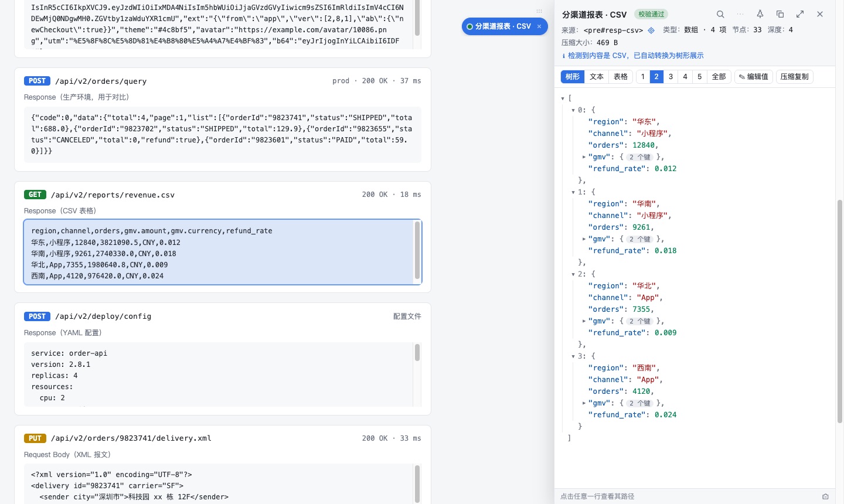The image size is (844, 504).
Task: Expand the gmv object of the 华南 item
Action: [x=584, y=239]
